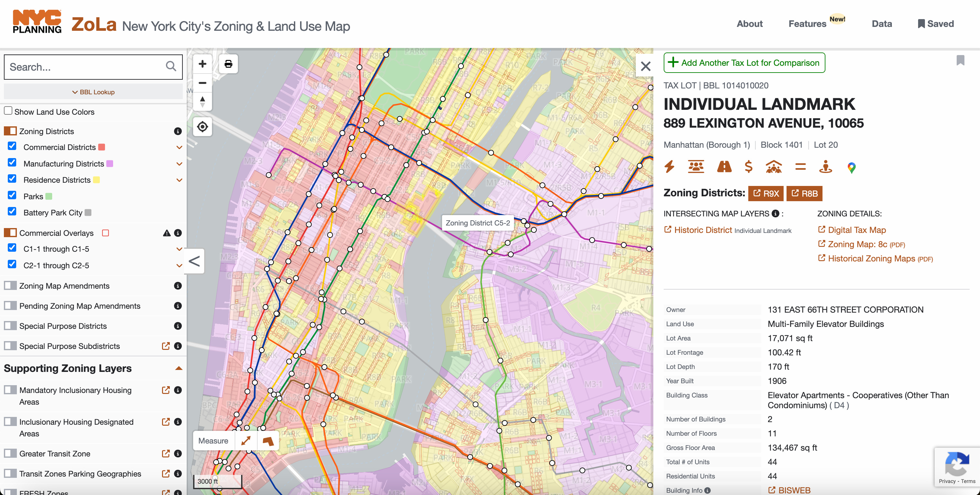Open the Data menu item
980x495 pixels.
pos(881,24)
